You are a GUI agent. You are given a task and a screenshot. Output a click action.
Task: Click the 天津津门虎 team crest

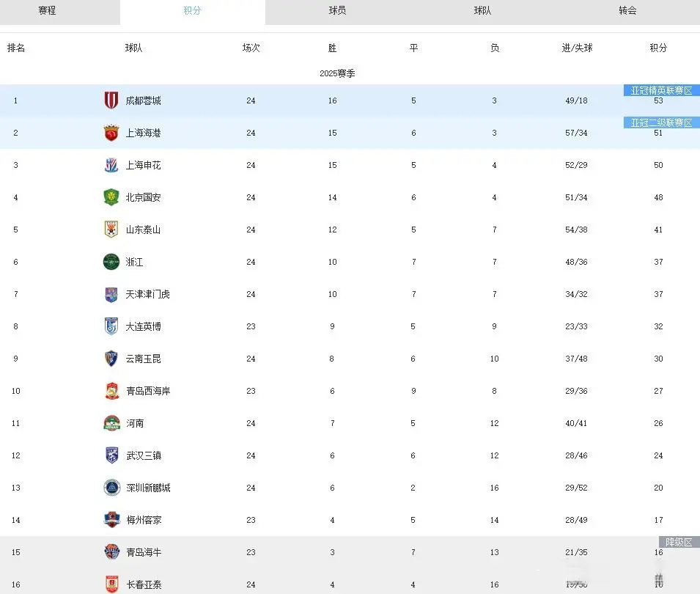110,294
